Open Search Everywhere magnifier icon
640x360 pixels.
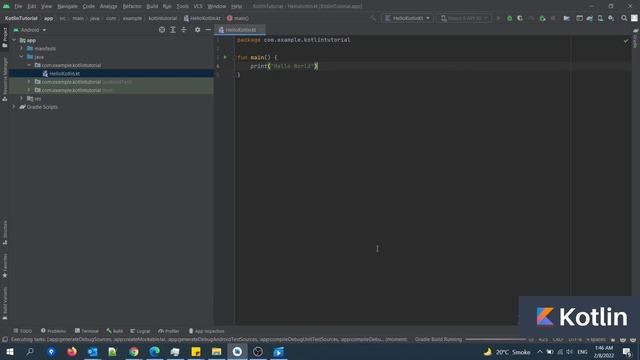[x=624, y=18]
